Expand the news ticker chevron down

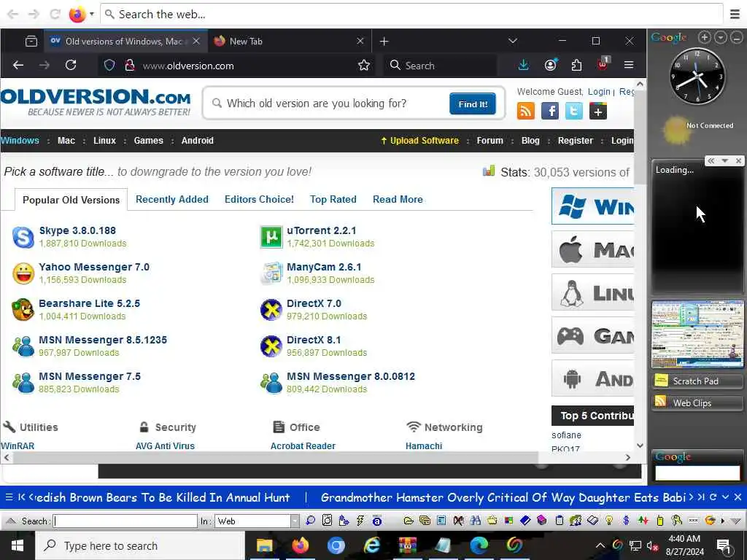pos(726,497)
